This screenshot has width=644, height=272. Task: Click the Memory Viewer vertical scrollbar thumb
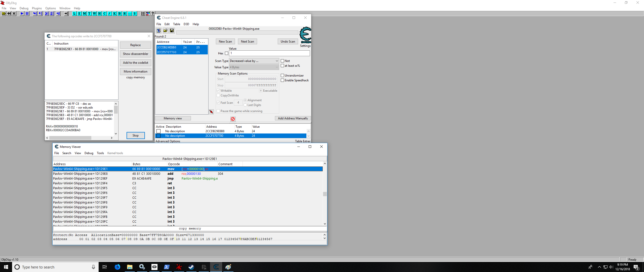pyautogui.click(x=325, y=194)
